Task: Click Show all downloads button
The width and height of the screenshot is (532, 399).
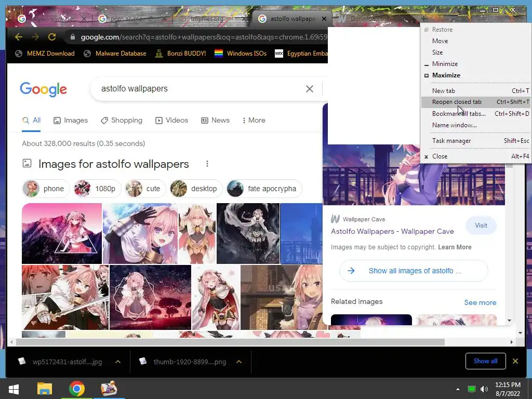Action: (x=486, y=361)
